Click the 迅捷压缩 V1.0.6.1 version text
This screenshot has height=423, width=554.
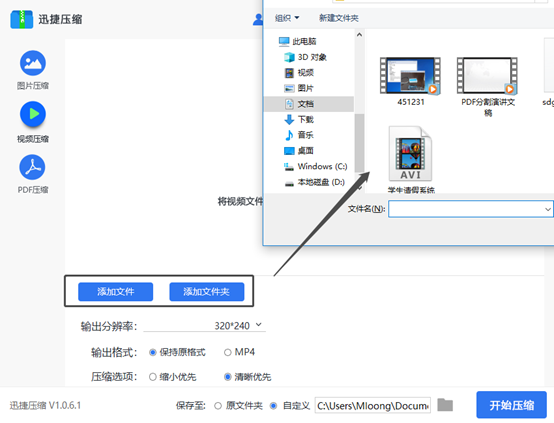click(x=45, y=405)
